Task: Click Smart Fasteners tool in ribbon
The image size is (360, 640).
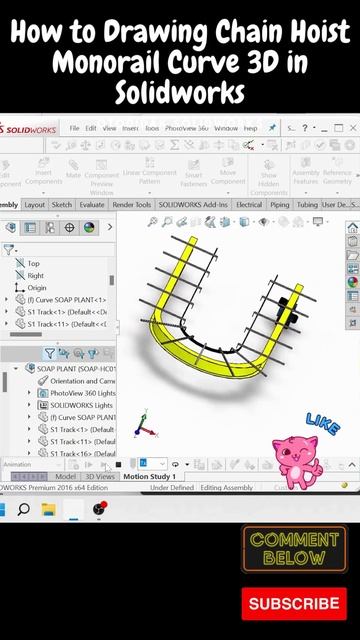Action: 193,173
